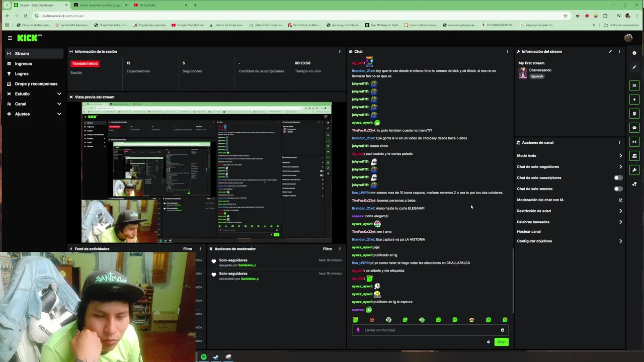644x362 pixels.
Task: Open Información de la sesión three-dot menu
Action: pos(340,51)
